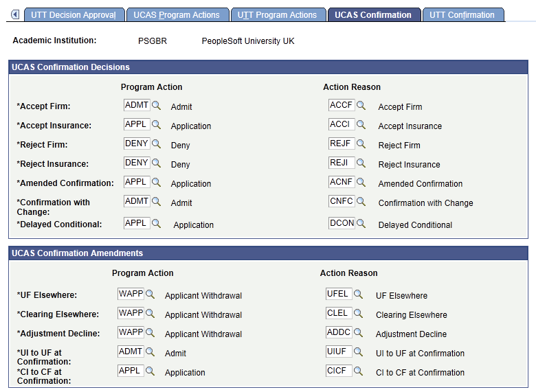Open lookup for Reject Insurance Action Reason
The image size is (536, 392).
(361, 163)
